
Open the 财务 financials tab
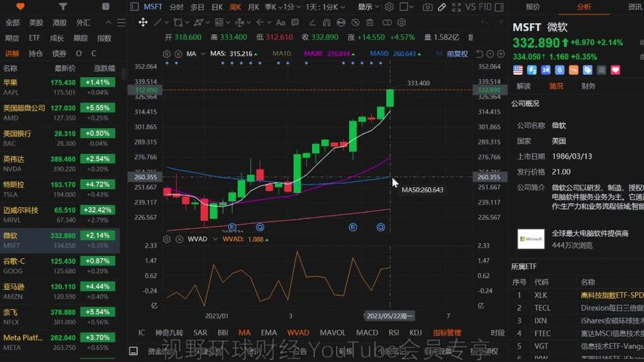[588, 86]
